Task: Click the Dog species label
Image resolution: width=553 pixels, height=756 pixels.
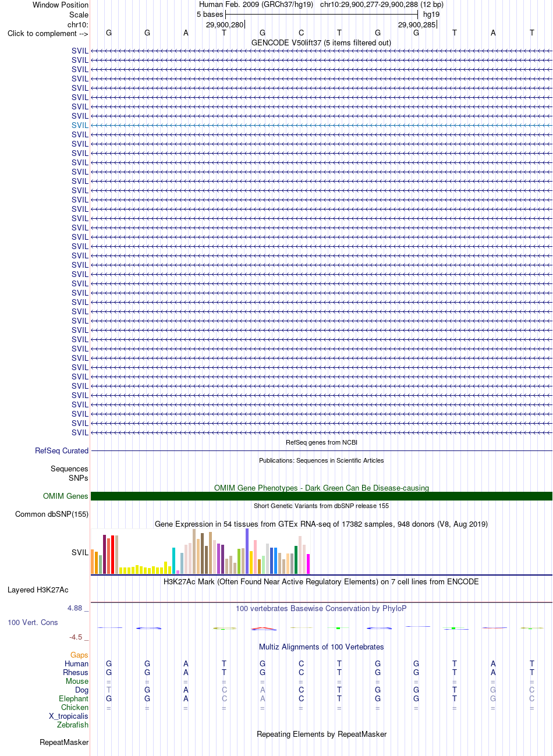Action: click(81, 690)
